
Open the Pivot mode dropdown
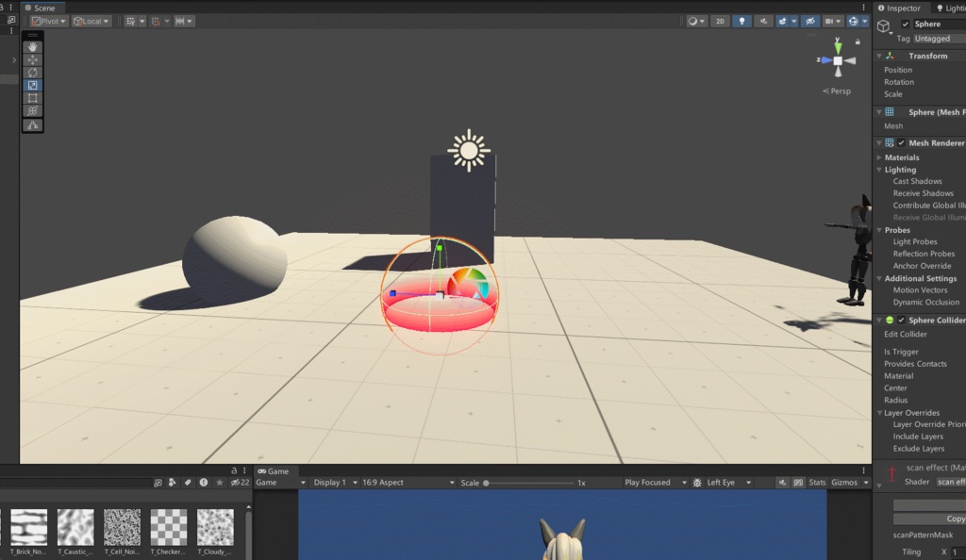pyautogui.click(x=49, y=21)
